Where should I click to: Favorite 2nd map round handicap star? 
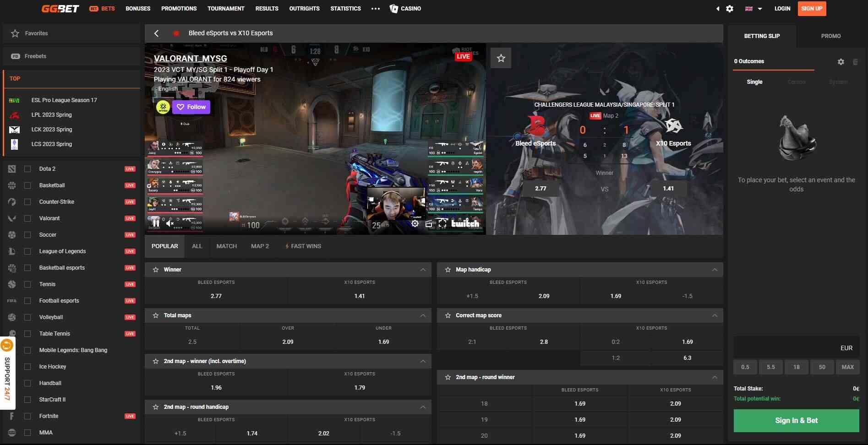156,407
